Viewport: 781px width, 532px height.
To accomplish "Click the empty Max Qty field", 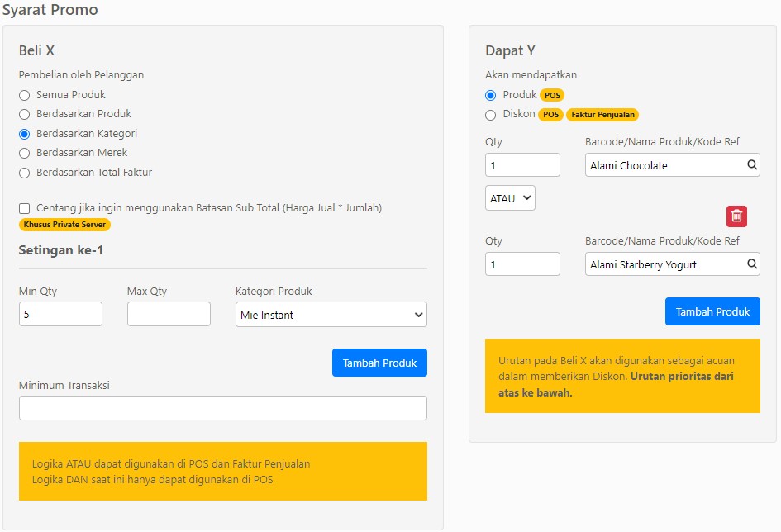I will click(x=169, y=314).
